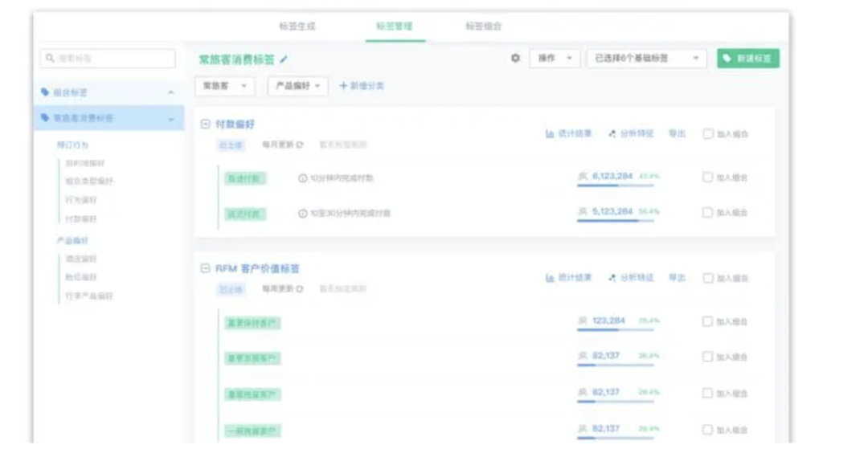
Task: Click the tag icon beside sidebar 常旅客消费标签
Action: 45,118
